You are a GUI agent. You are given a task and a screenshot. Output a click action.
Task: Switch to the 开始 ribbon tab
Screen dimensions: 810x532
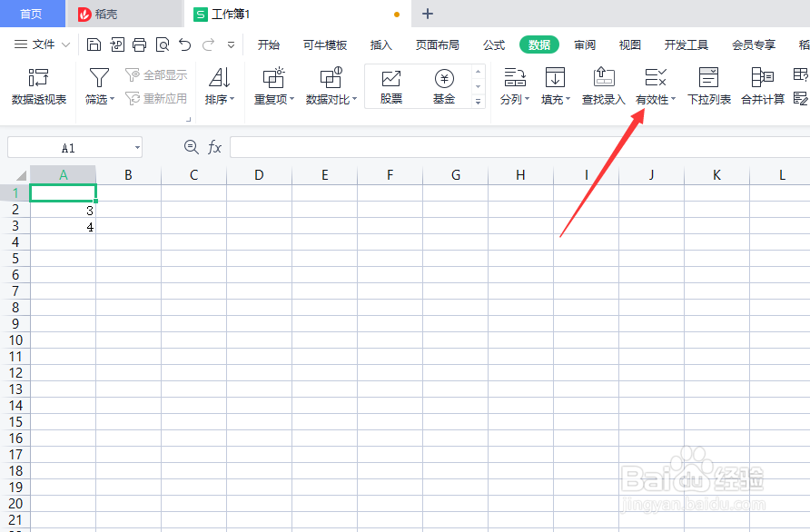click(269, 44)
